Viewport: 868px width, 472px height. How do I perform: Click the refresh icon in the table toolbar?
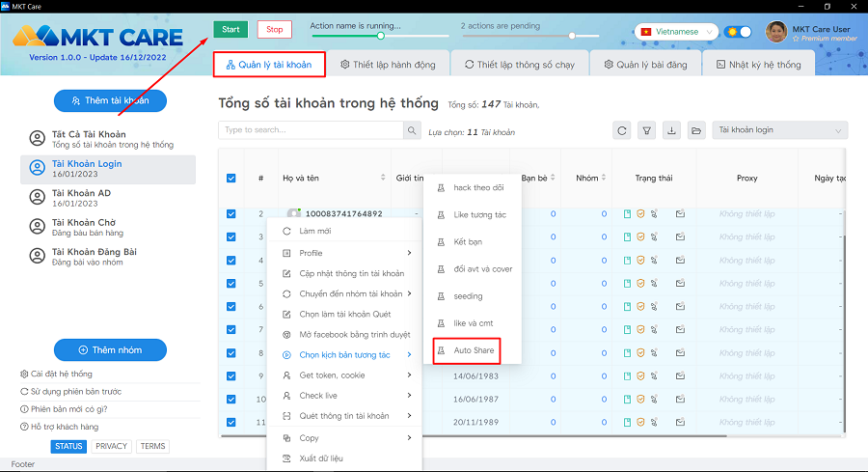pyautogui.click(x=622, y=130)
